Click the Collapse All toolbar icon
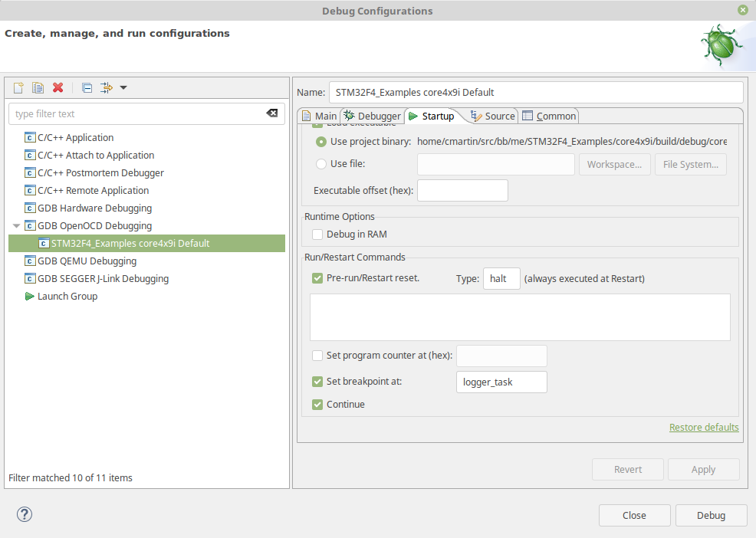756x538 pixels. pyautogui.click(x=87, y=87)
